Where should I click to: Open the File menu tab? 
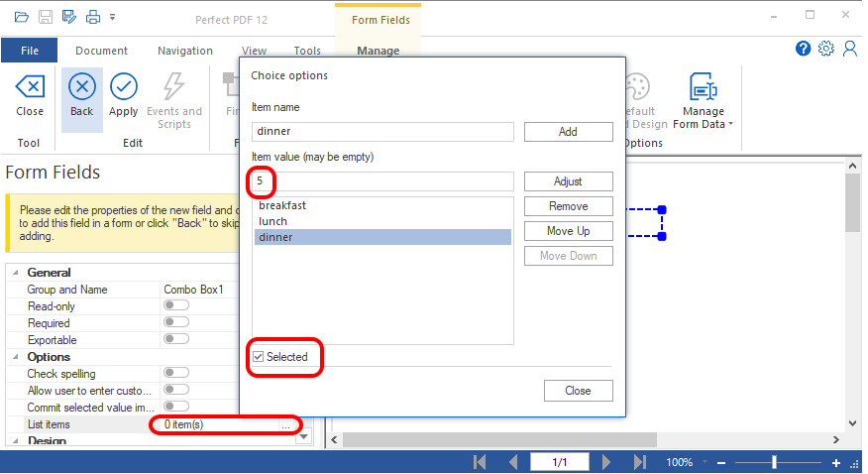[x=30, y=51]
